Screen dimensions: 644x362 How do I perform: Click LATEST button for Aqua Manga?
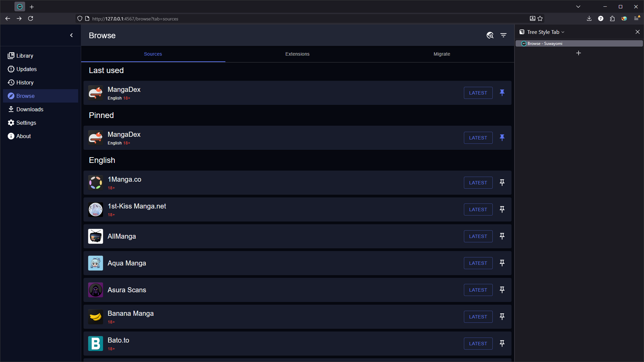click(478, 263)
